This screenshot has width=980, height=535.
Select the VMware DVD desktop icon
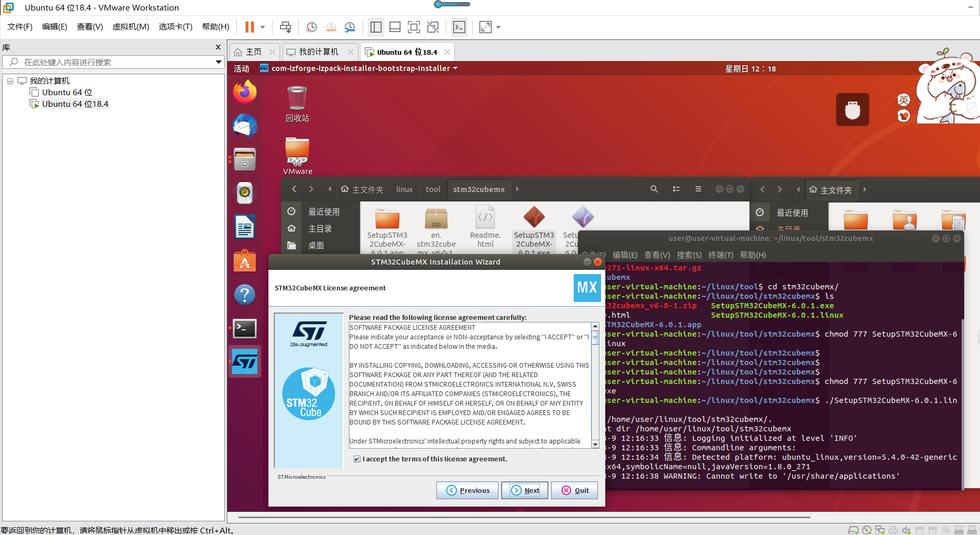(x=297, y=156)
